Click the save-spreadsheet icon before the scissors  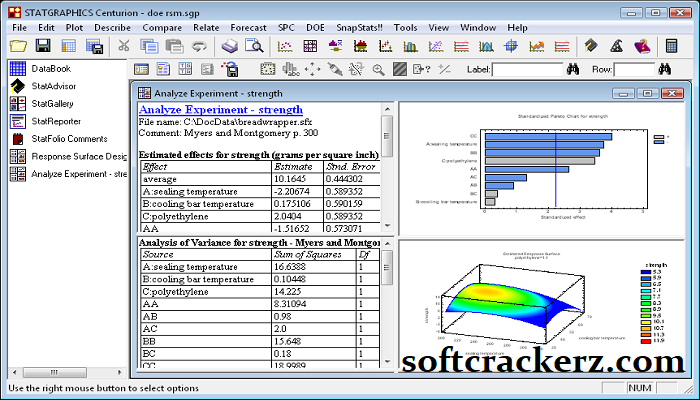click(x=95, y=46)
